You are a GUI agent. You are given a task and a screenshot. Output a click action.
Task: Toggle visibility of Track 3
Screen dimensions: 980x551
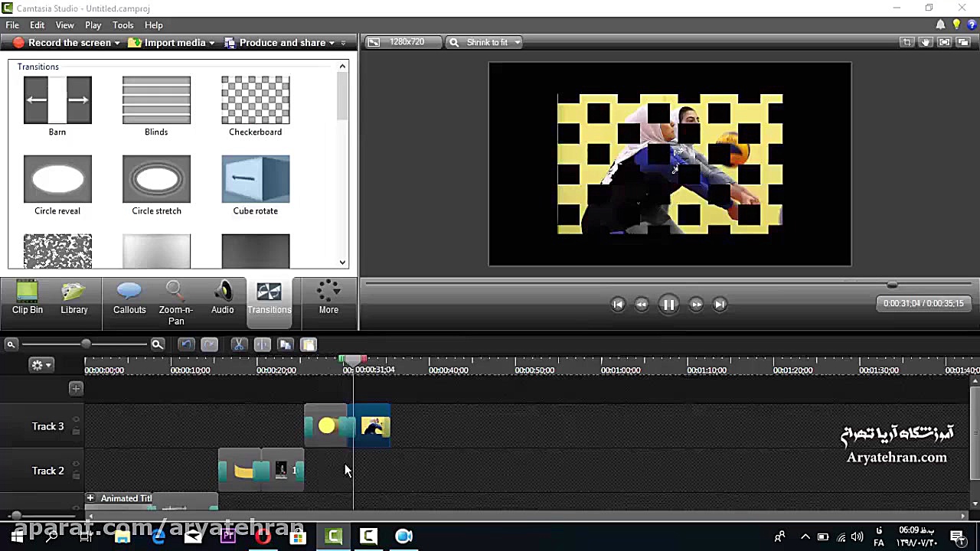(76, 420)
